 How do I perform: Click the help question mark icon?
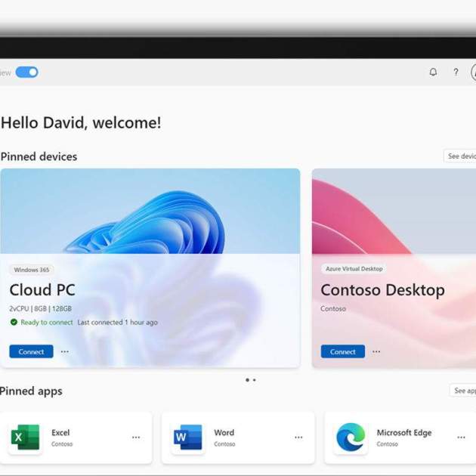point(456,73)
